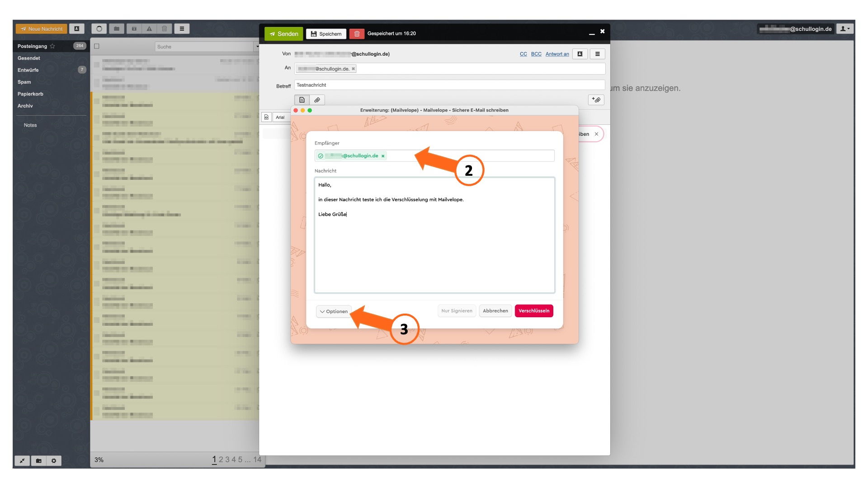Click into the Betreff subject field
Viewport: 868px width, 488px height.
coord(449,85)
